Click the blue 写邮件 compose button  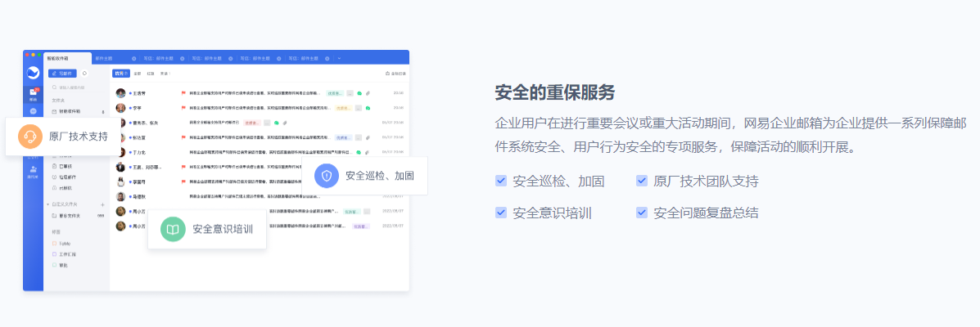coord(63,74)
